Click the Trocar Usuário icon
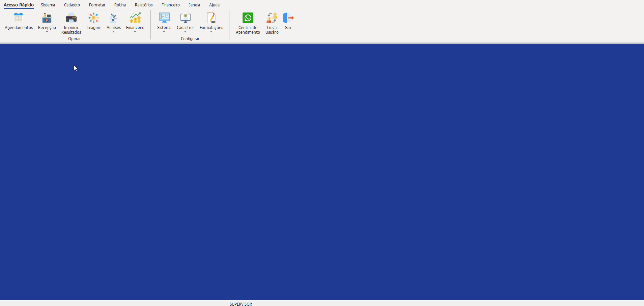 (x=272, y=18)
